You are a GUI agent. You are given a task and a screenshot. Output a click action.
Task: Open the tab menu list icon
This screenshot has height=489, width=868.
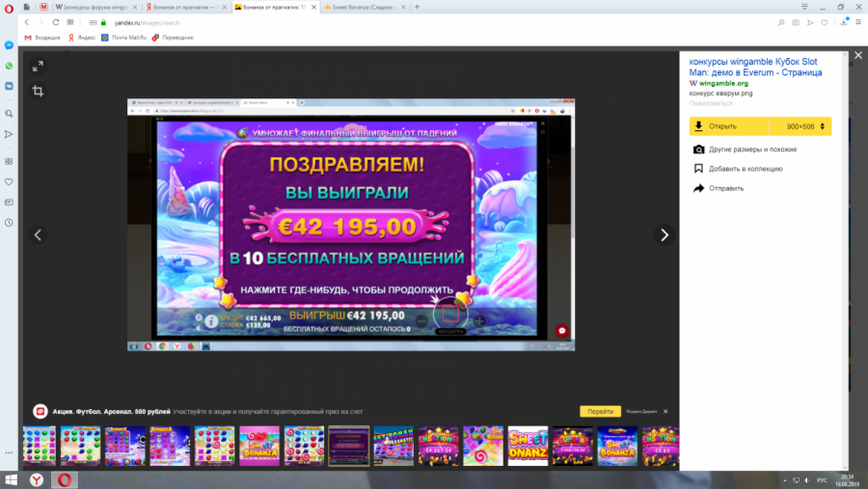[x=804, y=7]
